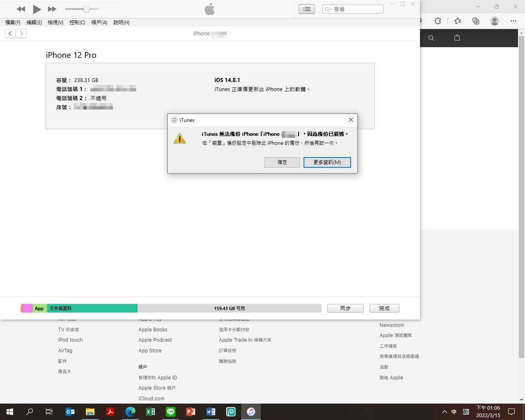Screen dimensions: 525x420
Task: Open the taskbar search icon
Action: (30, 412)
